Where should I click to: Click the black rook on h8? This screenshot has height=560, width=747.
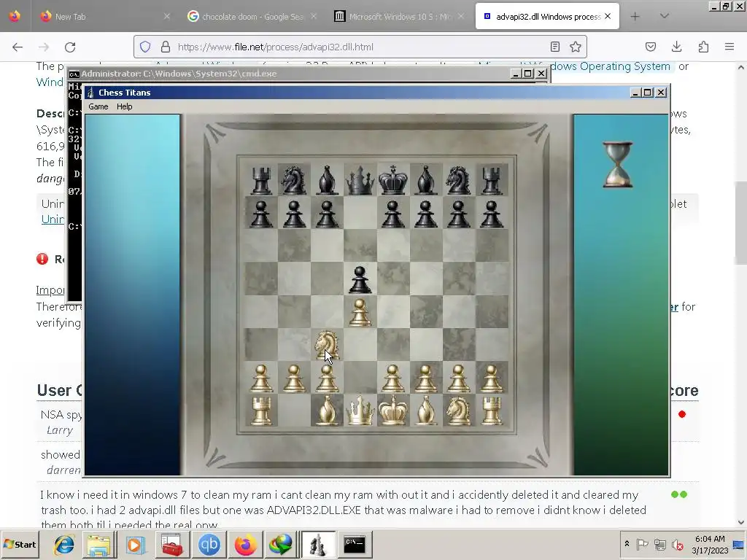492,180
